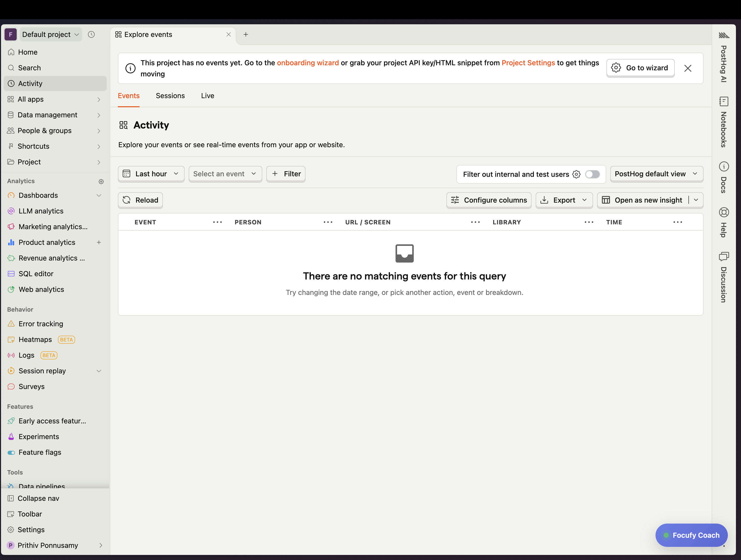Open Notebooks side panel
Screen dimensions: 741x560
[x=724, y=101]
